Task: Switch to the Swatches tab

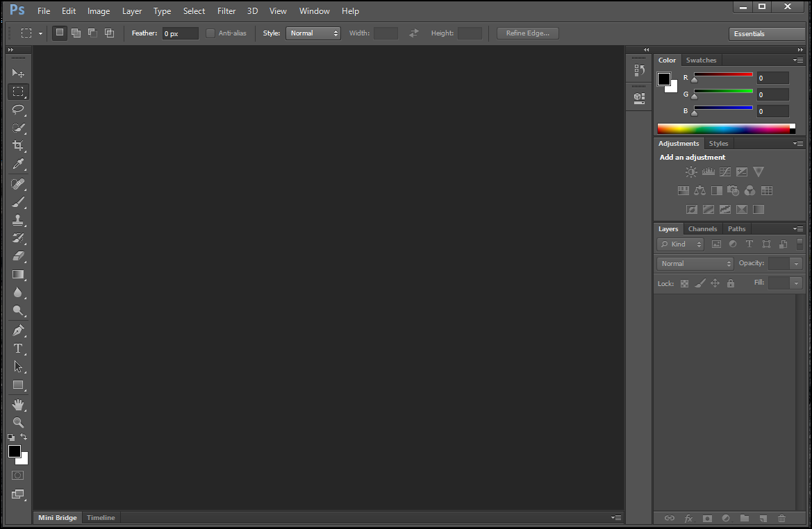Action: pos(701,60)
